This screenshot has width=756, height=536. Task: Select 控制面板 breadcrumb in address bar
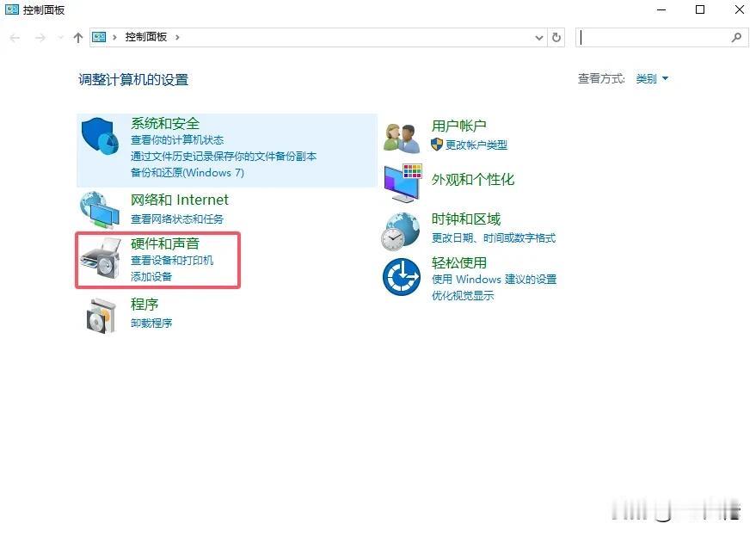point(146,37)
